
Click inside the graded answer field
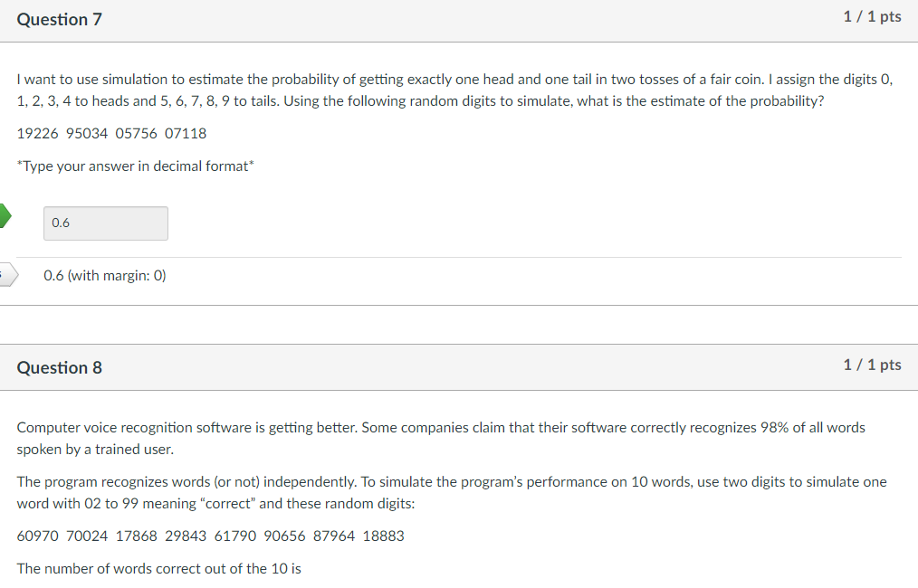(105, 223)
